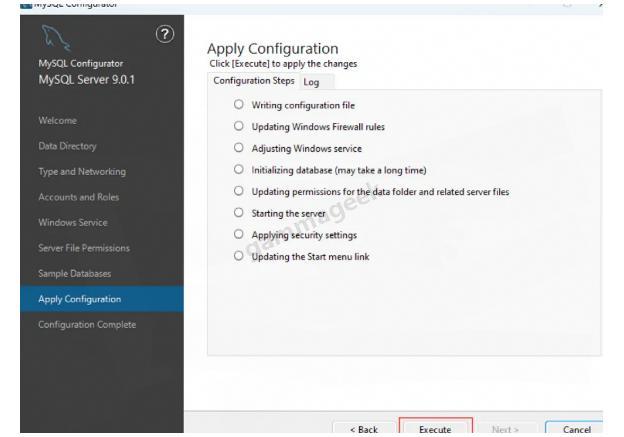
Task: Click the 'Click [Execute] to apply the changes' text
Action: 283,64
